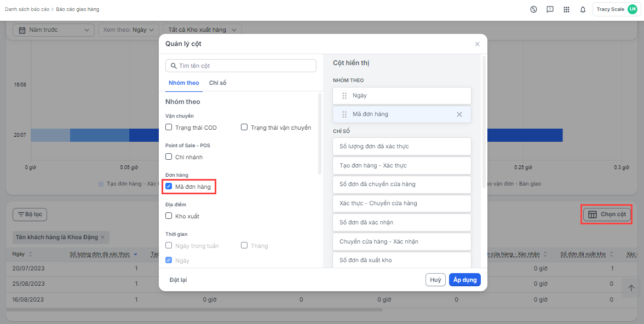
Task: Click the scroll-to-top arrow button
Action: [x=631, y=288]
